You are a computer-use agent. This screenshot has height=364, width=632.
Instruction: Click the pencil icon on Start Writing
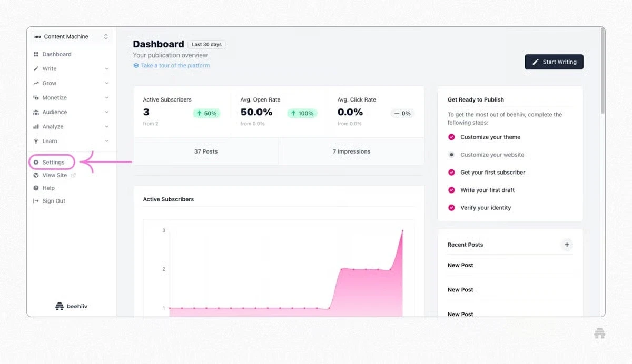[x=536, y=62]
